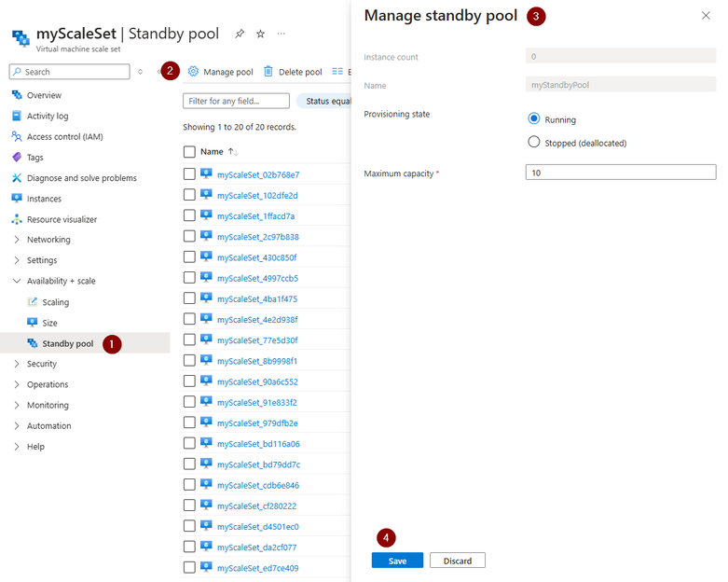The height and width of the screenshot is (582, 728).
Task: Open the more options ellipsis in header
Action: pos(282,34)
